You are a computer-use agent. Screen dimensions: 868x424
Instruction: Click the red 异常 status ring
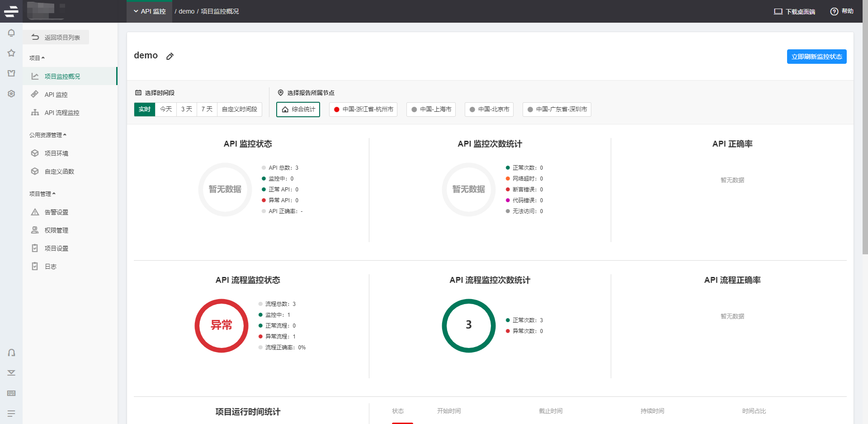tap(222, 325)
